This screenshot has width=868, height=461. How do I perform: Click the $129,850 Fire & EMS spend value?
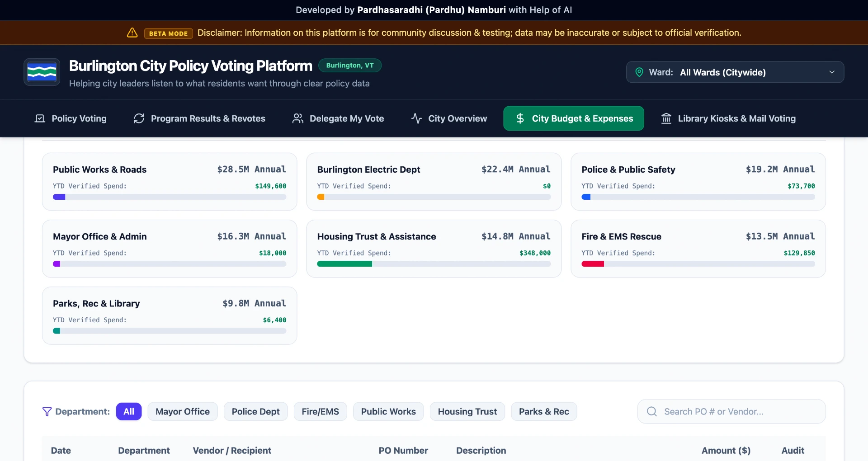click(x=799, y=253)
